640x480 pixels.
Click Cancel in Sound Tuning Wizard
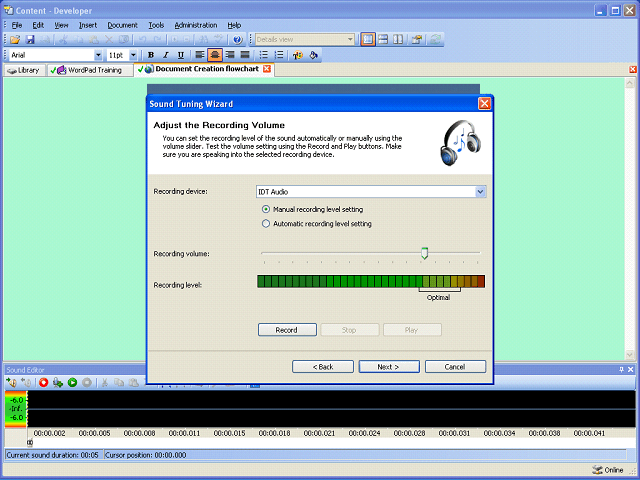click(456, 367)
